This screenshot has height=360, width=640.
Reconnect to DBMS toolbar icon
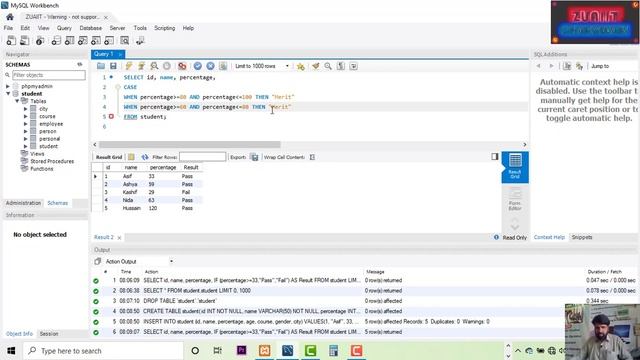(140, 40)
